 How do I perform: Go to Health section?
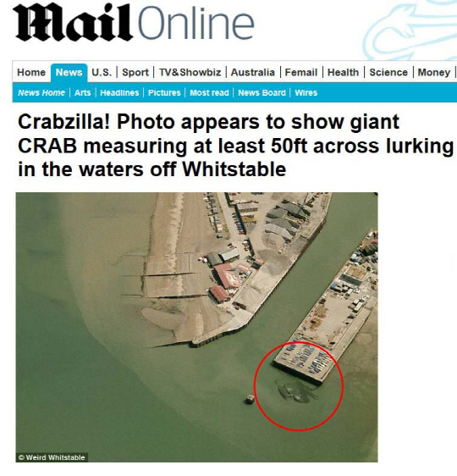tap(343, 73)
